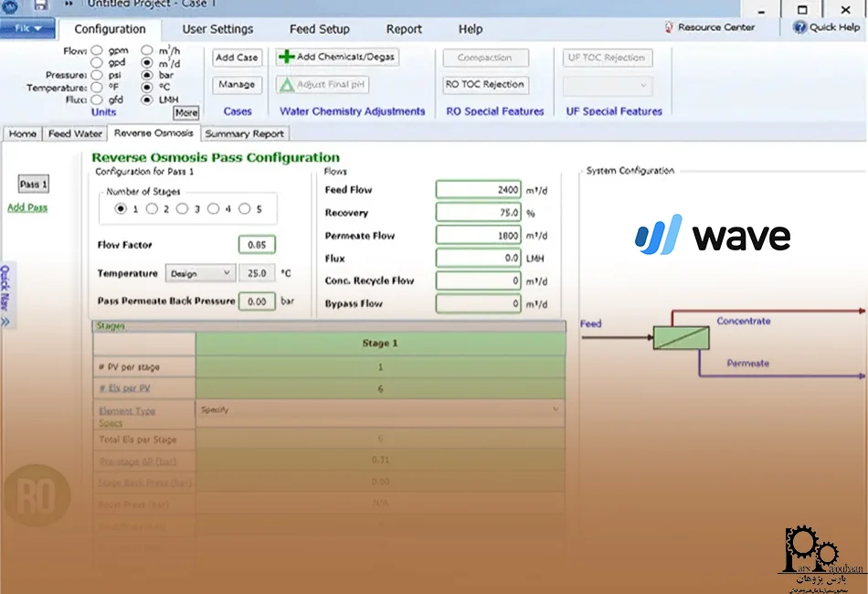Image resolution: width=868 pixels, height=594 pixels.
Task: Open the Summary Report tab
Action: pos(244,133)
